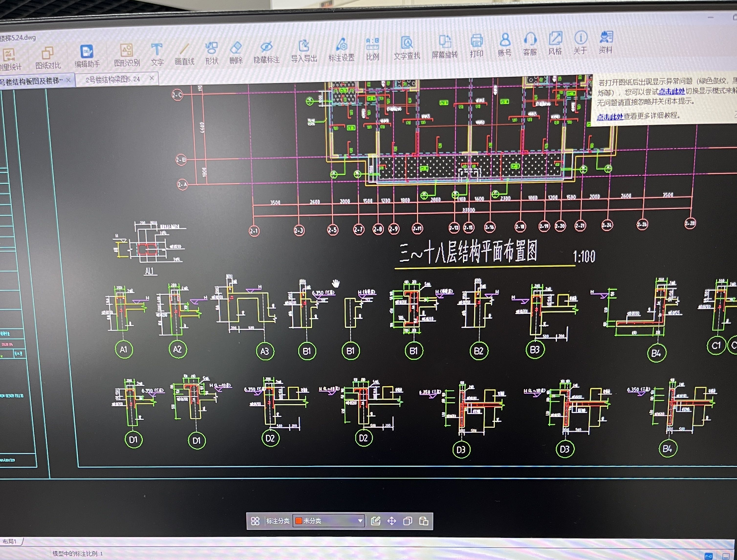Click axis bubble 2-A
Viewport: 737px width, 560px height.
(x=182, y=184)
